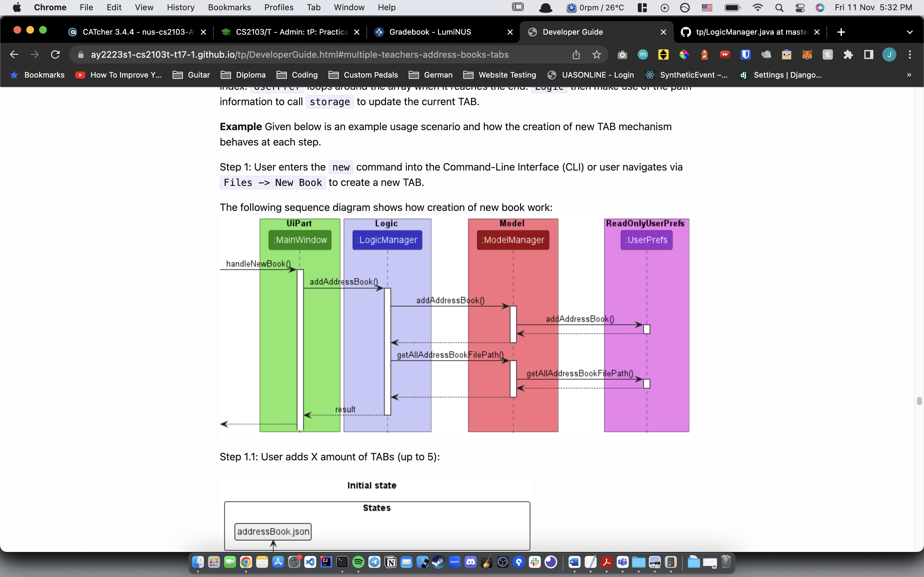Open the Extensions puzzle piece icon
This screenshot has width=924, height=577.
tap(848, 54)
